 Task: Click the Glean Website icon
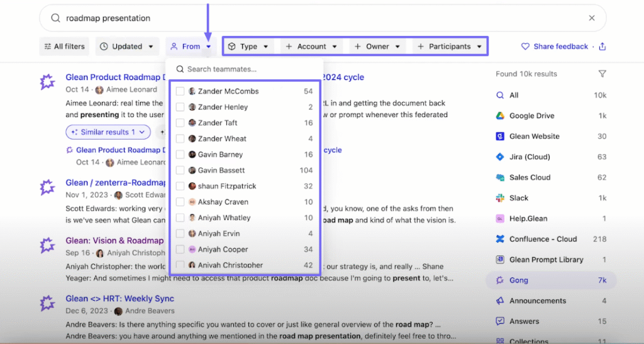coord(500,136)
